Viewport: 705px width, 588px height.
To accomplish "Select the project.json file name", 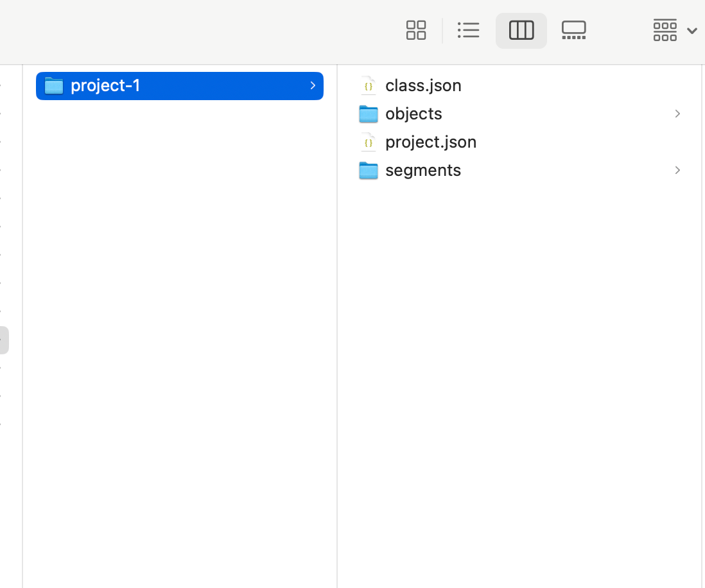I will (431, 142).
